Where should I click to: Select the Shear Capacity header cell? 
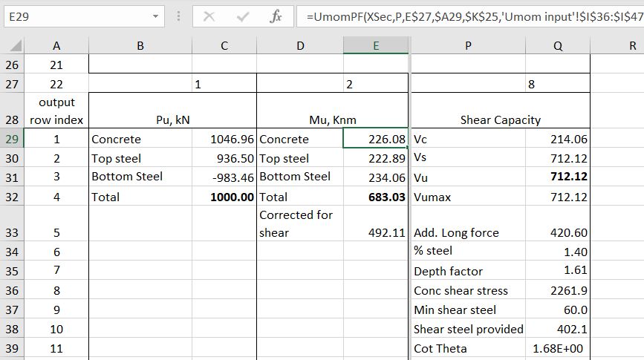coord(500,120)
